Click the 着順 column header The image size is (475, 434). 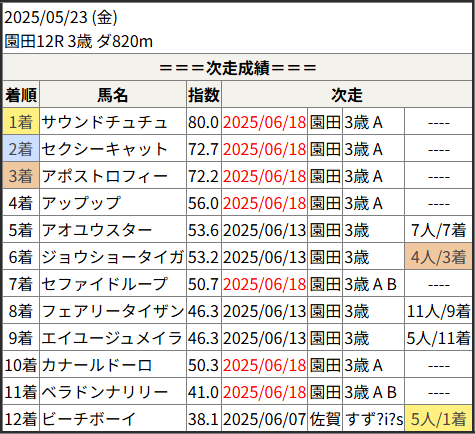(x=21, y=95)
